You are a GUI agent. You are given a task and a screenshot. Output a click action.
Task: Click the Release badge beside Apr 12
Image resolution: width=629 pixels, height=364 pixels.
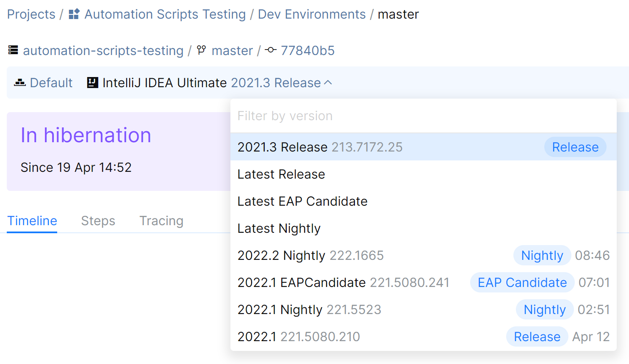537,336
